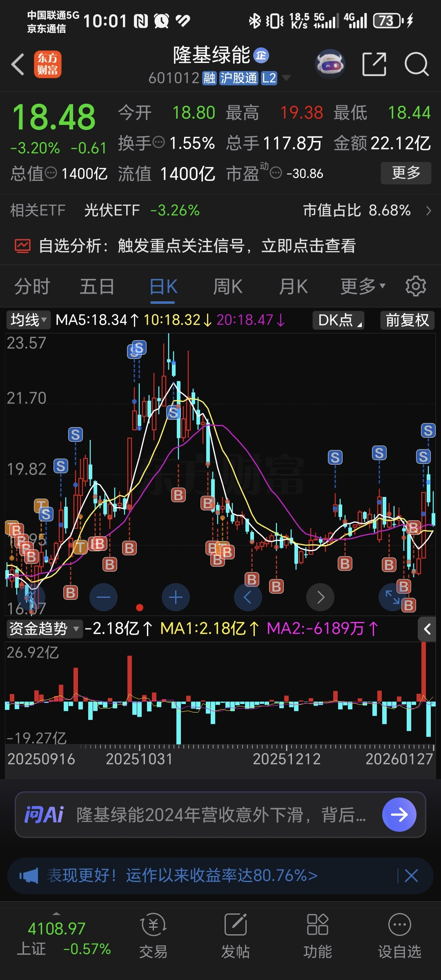Switch to 月K tab
441x980 pixels.
click(x=293, y=286)
